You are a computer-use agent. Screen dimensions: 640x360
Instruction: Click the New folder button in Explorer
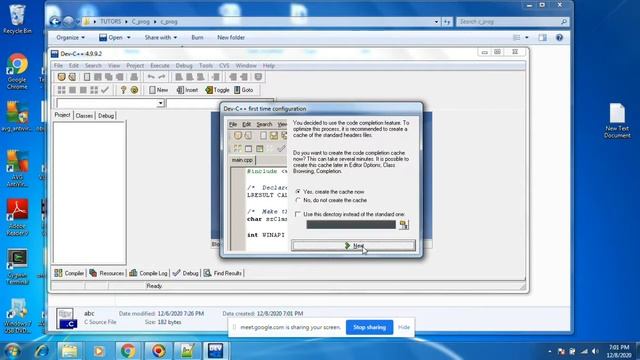point(231,38)
